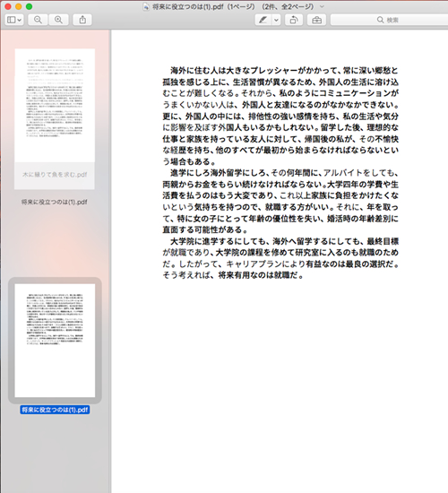Click the 木に縁りて魚を求む.pdf file label

point(55,175)
